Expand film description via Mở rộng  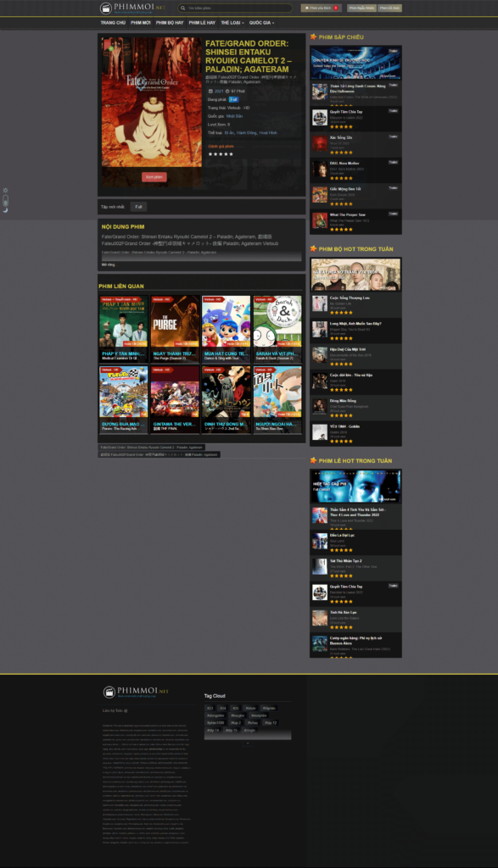[x=109, y=264]
